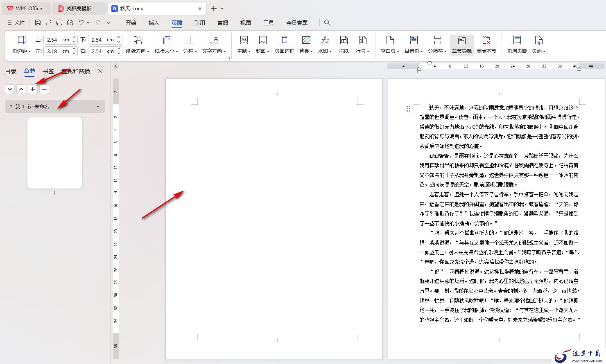The height and width of the screenshot is (364, 606).
Task: Edit the 右 right margin field
Action: [105, 51]
